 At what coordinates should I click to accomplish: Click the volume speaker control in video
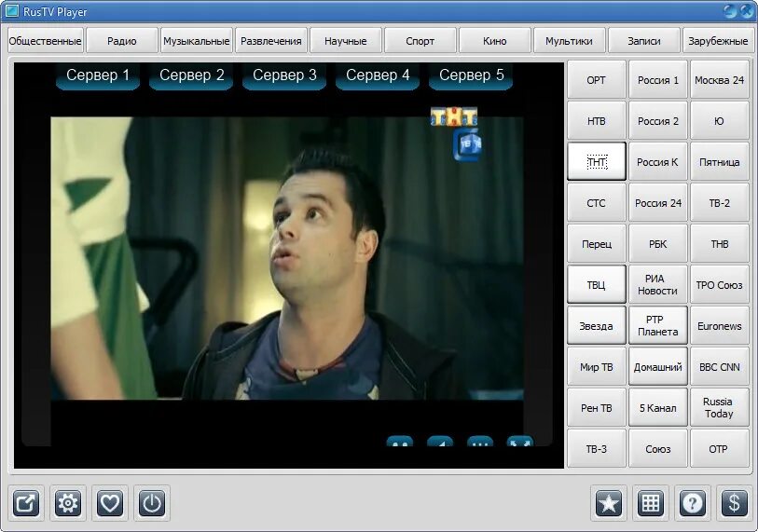[x=440, y=441]
